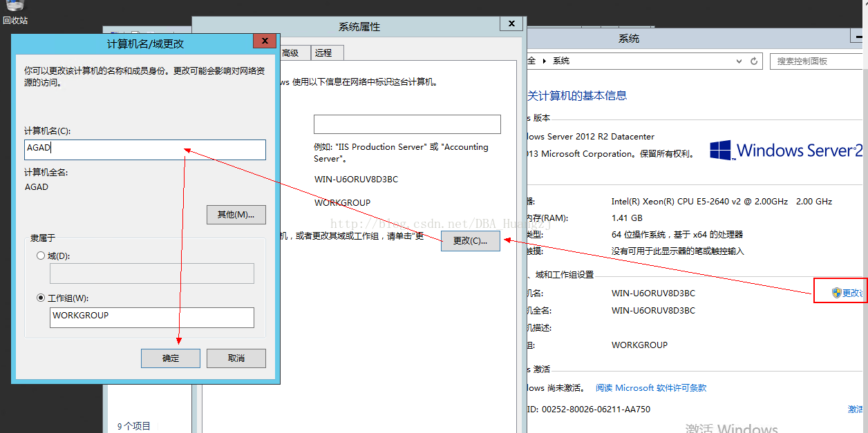Click 产品 ID 00252-80026-06211-AA750 text
The width and height of the screenshot is (868, 433).
tap(588, 409)
